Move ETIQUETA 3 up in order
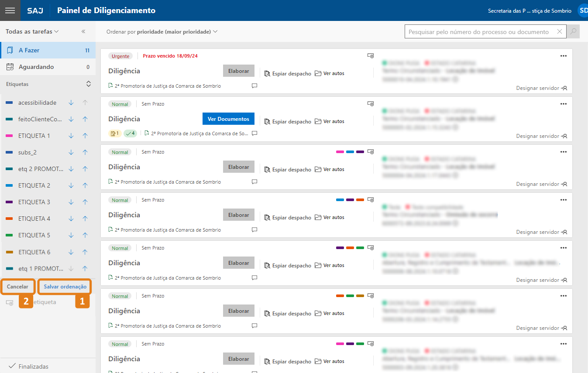The width and height of the screenshot is (588, 373). (x=85, y=202)
